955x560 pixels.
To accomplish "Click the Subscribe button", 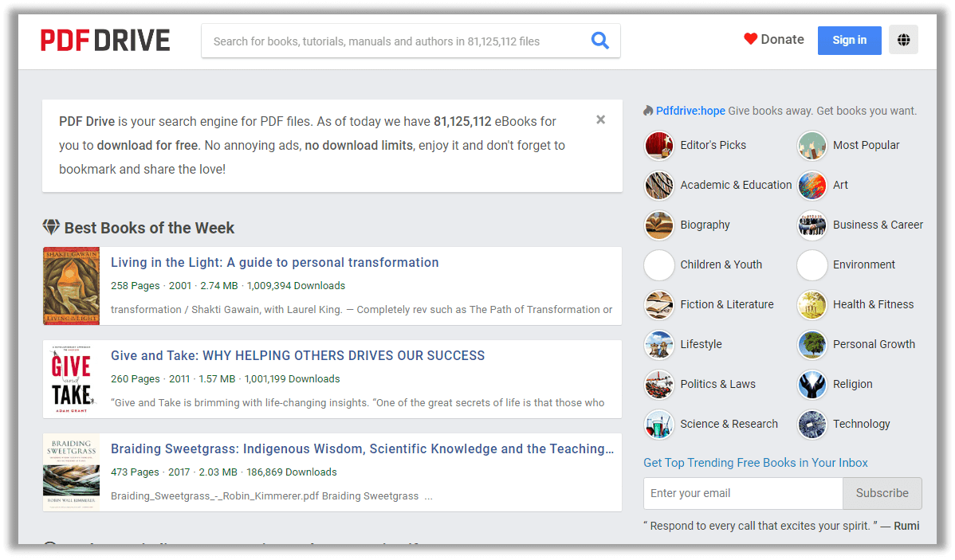I will (x=882, y=493).
